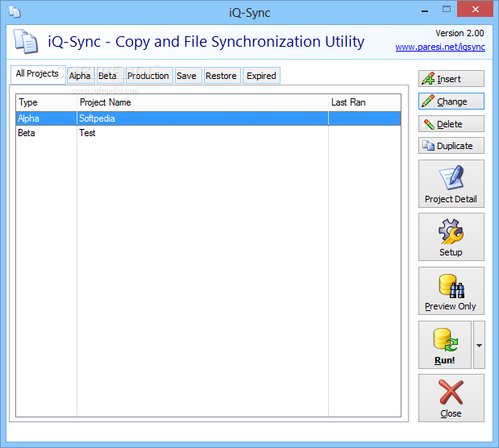Open the Save tab
This screenshot has height=448, width=499.
point(187,76)
